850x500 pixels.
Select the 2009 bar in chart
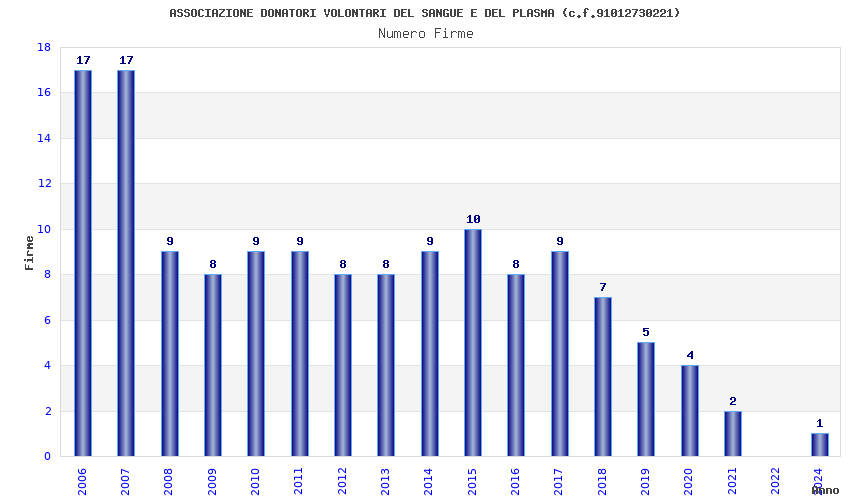tap(212, 365)
